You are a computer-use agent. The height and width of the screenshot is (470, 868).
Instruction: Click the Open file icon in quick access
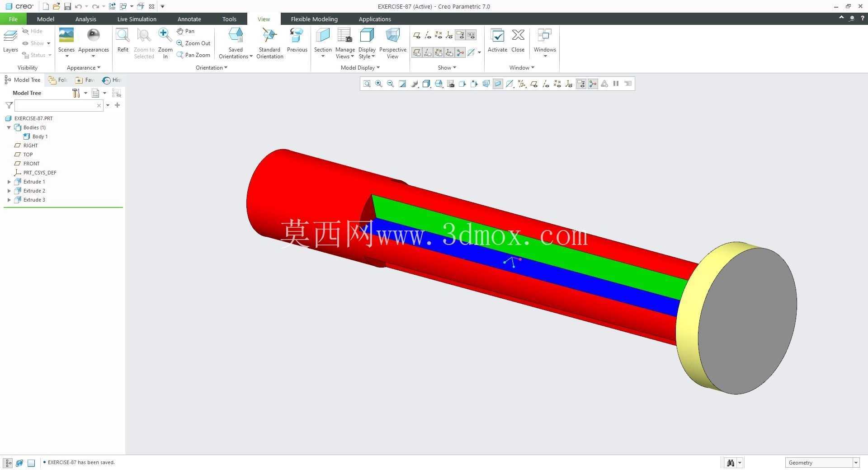coord(56,6)
